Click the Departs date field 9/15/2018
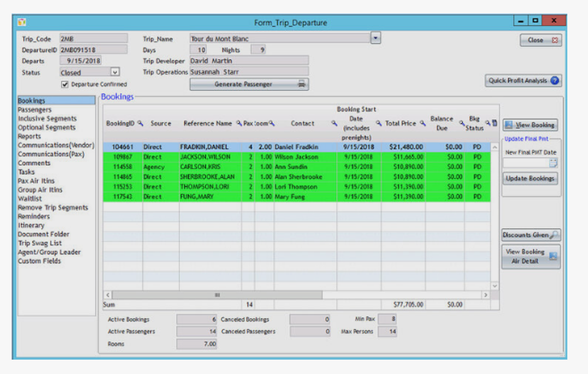 [x=81, y=61]
